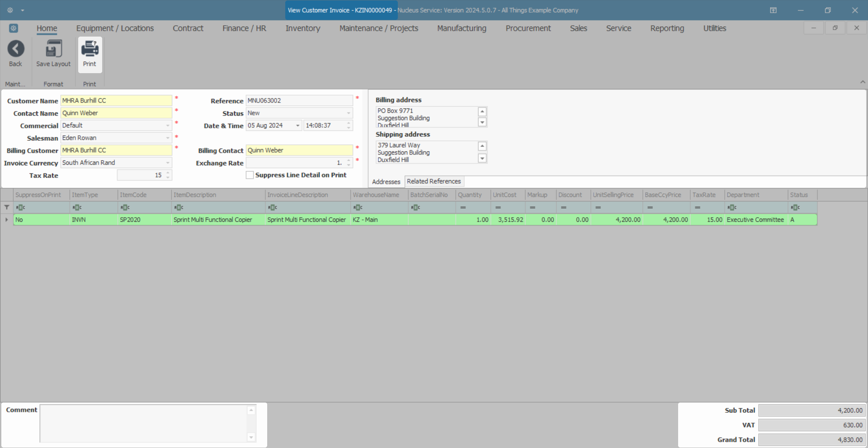Screen dimensions: 868x448
Task: Click the ItemDescription column filter icon
Action: [179, 207]
